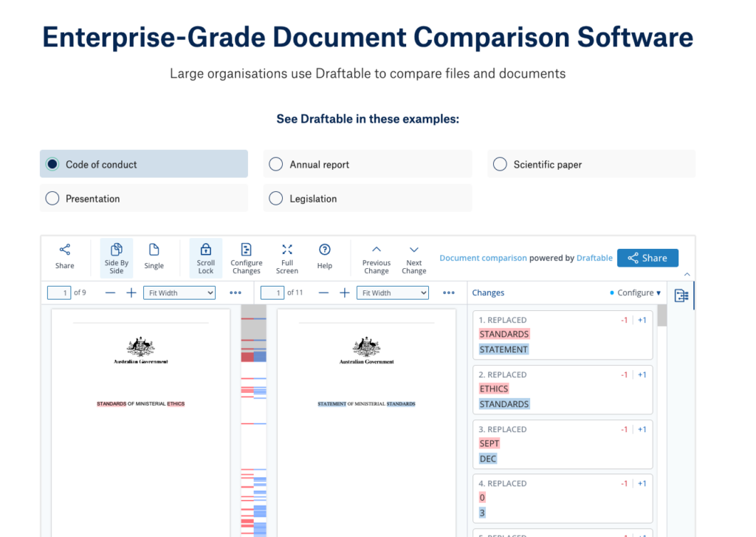756x537 pixels.
Task: Zoom out the right document
Action: [323, 293]
